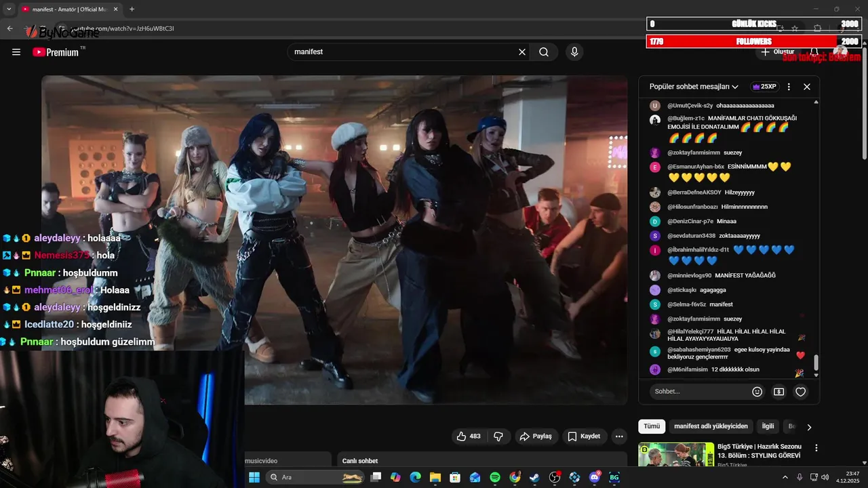This screenshot has width=868, height=488.
Task: Open the 25XP badge in chat header
Action: (x=764, y=87)
